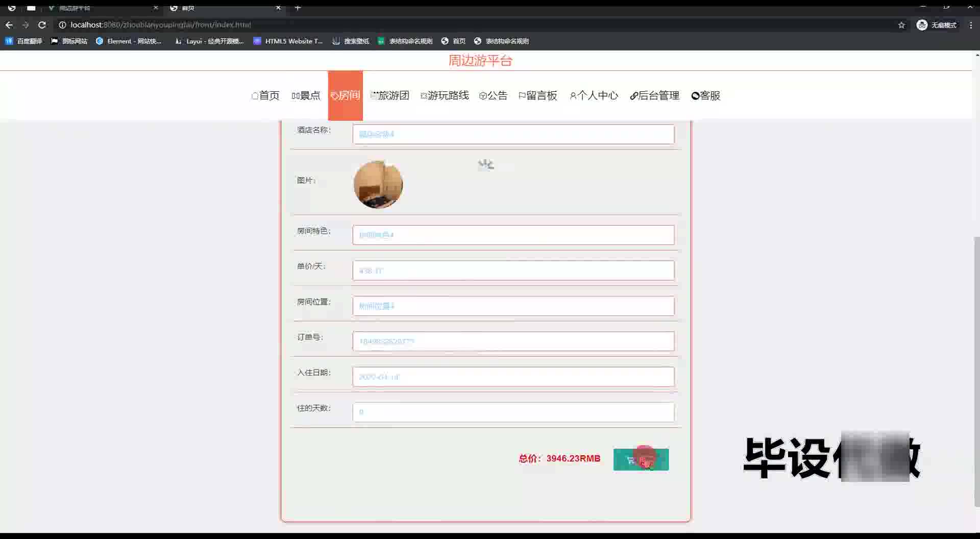Select the 首页 browser tab
The image size is (980, 539).
[225, 8]
